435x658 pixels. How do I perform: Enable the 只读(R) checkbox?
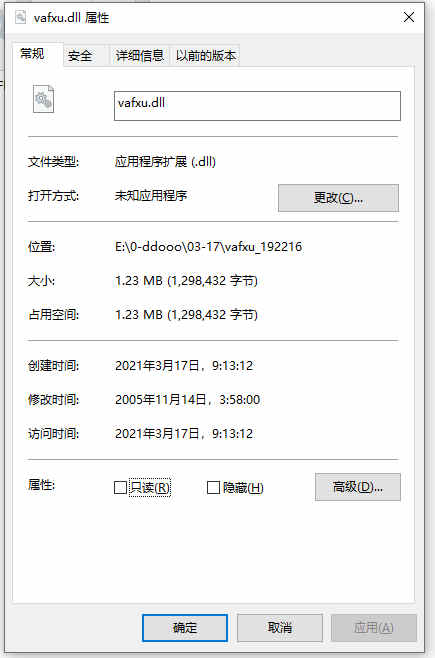120,487
